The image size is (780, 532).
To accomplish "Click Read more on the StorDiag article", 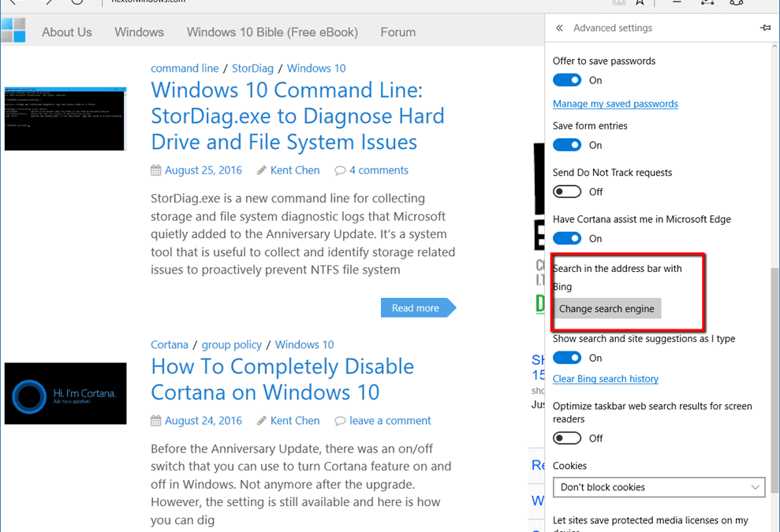I will click(x=416, y=308).
